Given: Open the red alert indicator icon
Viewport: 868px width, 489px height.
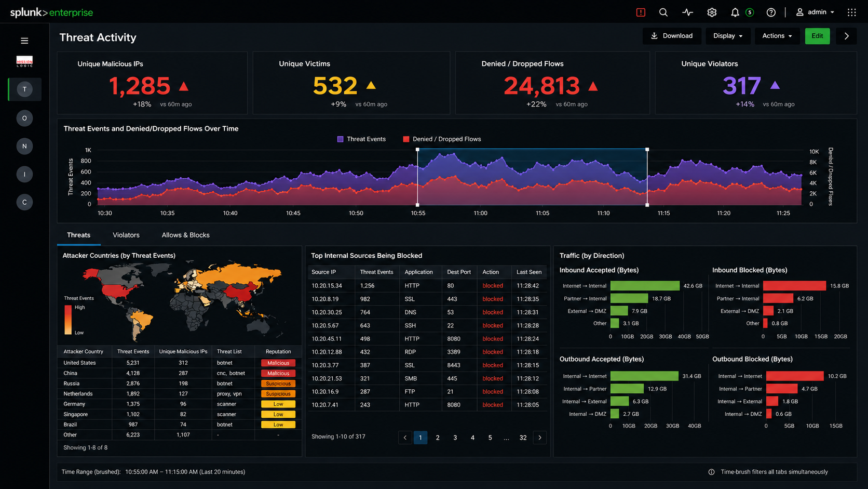Looking at the screenshot, I should 641,12.
